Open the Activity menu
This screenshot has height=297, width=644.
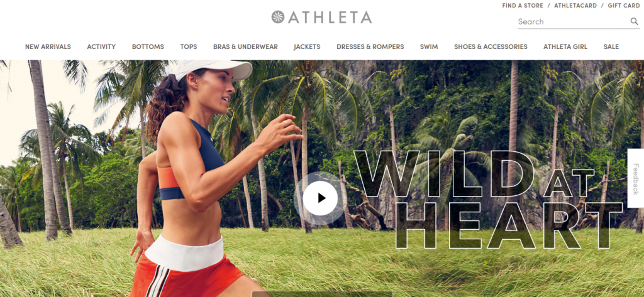point(101,46)
